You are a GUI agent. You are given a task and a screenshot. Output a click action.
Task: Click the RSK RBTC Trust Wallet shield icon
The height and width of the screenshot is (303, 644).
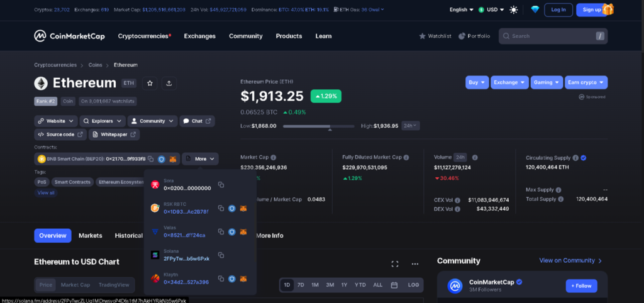coord(232,208)
